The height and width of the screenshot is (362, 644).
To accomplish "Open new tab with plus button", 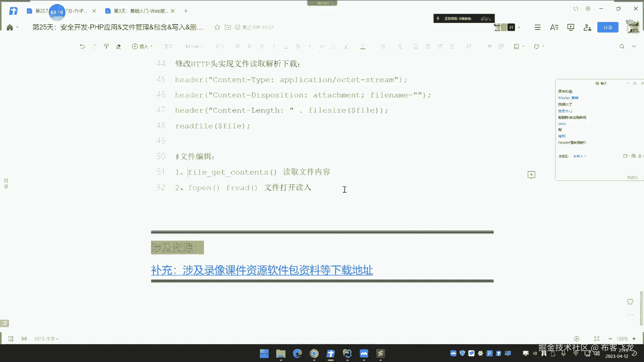I will [186, 11].
